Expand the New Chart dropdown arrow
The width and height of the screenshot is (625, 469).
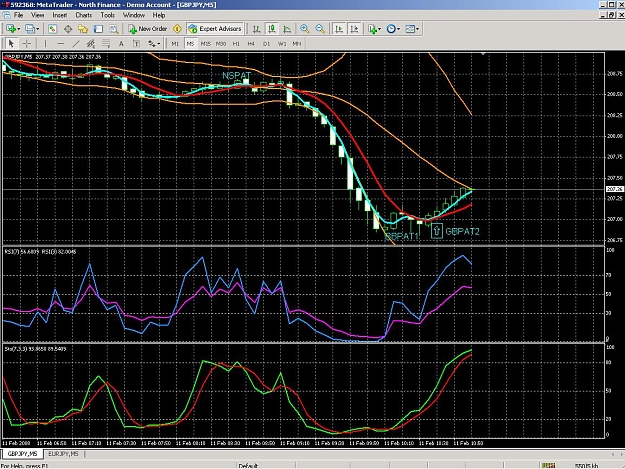(x=18, y=29)
